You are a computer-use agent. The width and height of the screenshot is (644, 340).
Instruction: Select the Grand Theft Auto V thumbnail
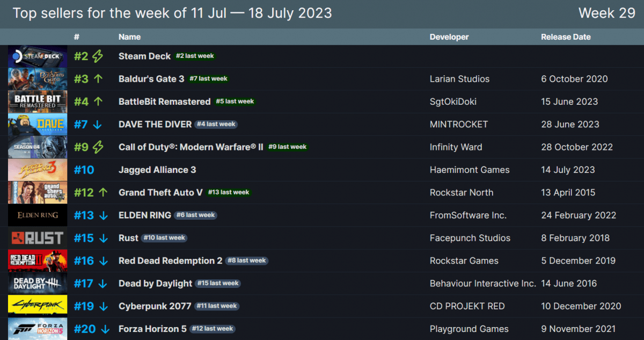click(38, 192)
